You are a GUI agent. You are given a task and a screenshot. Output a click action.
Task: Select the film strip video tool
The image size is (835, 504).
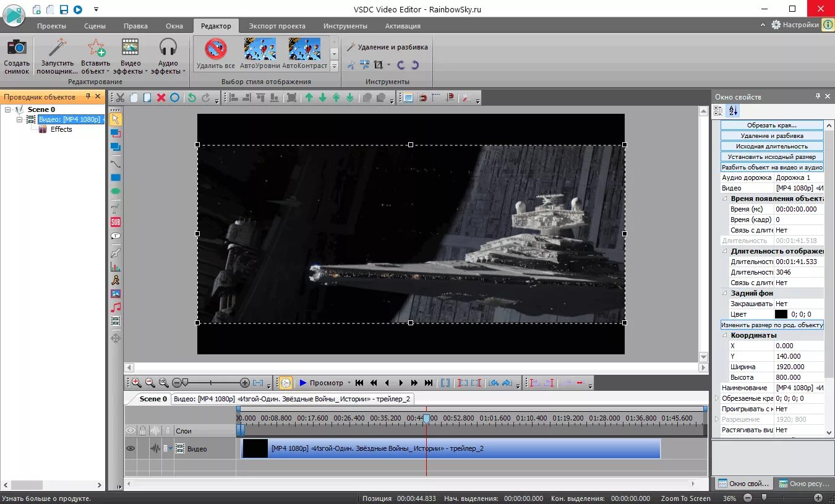coord(116,322)
